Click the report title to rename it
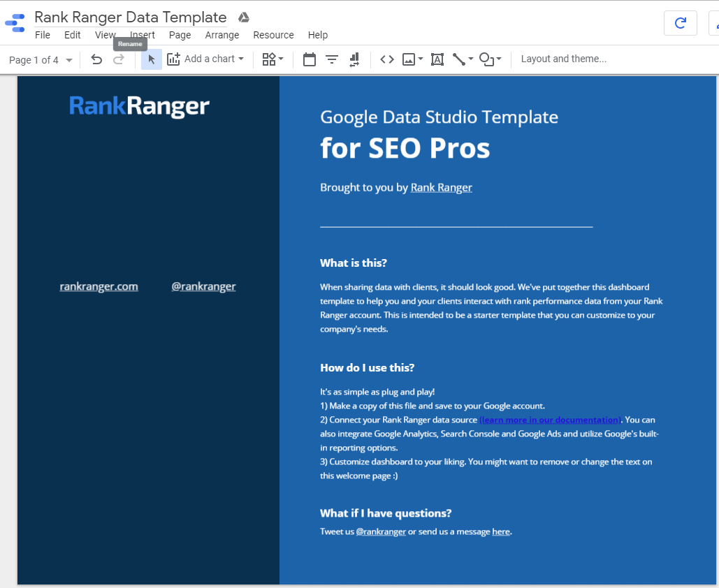 coord(131,17)
